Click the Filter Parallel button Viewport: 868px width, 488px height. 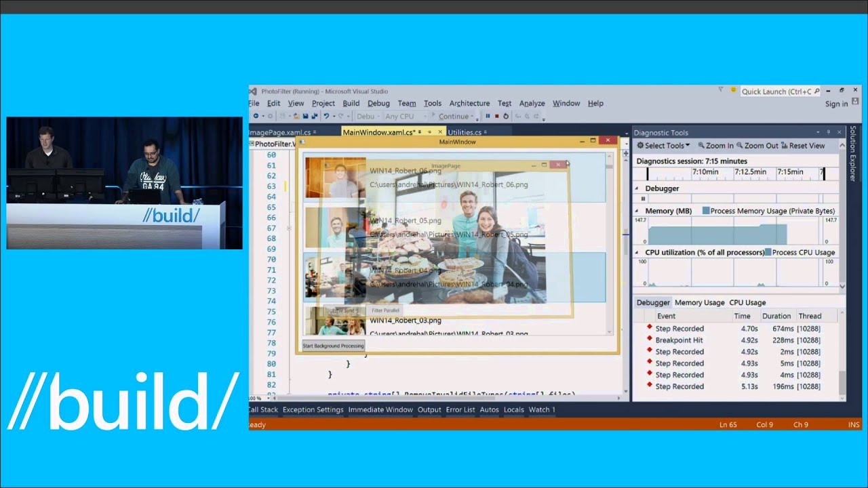click(x=385, y=310)
